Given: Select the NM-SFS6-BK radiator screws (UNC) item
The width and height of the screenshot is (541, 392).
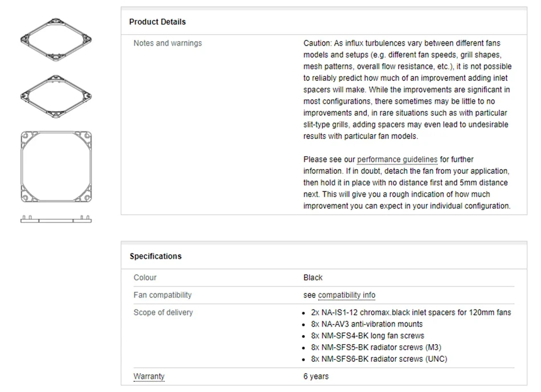Looking at the screenshot, I should click(x=379, y=359).
